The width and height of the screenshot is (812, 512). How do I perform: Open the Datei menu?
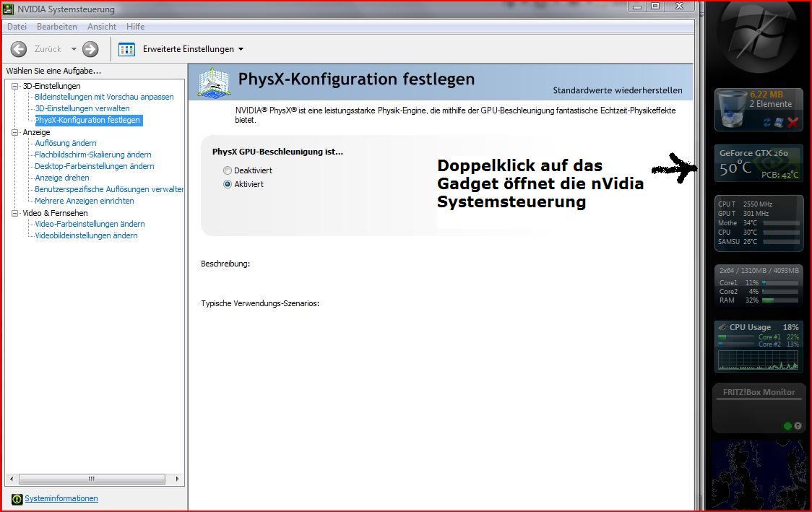tap(17, 27)
